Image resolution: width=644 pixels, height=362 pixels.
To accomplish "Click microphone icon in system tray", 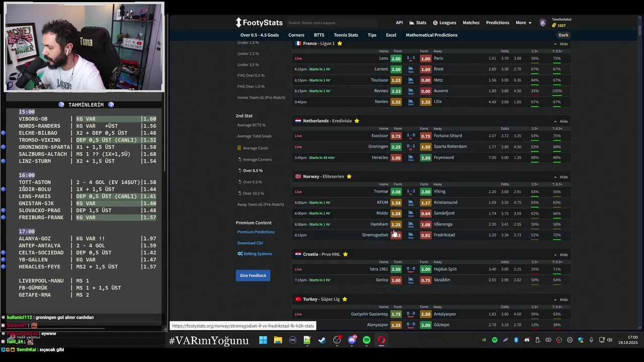I will point(591,340).
